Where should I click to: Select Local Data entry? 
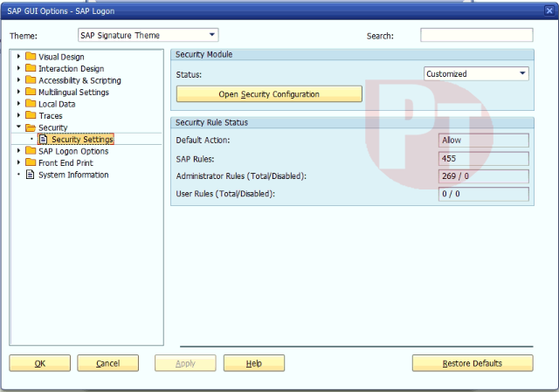point(57,104)
